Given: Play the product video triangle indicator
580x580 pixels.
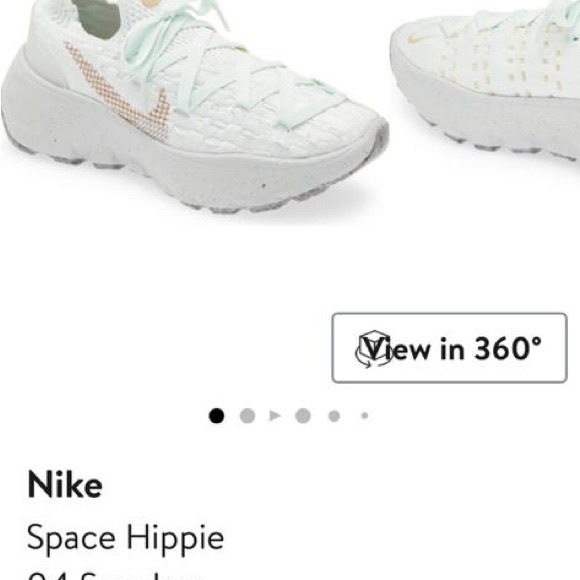Looking at the screenshot, I should [x=275, y=416].
